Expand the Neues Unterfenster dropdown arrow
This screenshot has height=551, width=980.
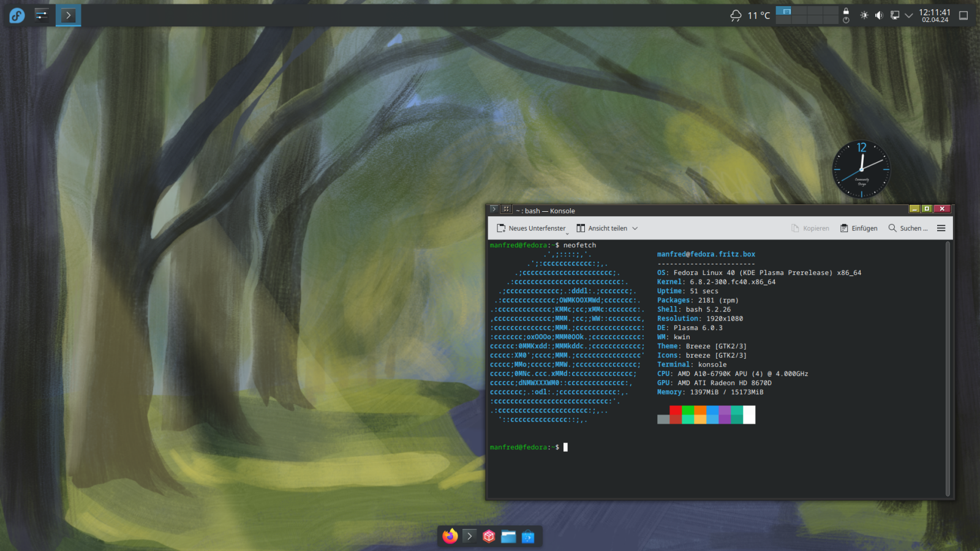click(x=567, y=233)
